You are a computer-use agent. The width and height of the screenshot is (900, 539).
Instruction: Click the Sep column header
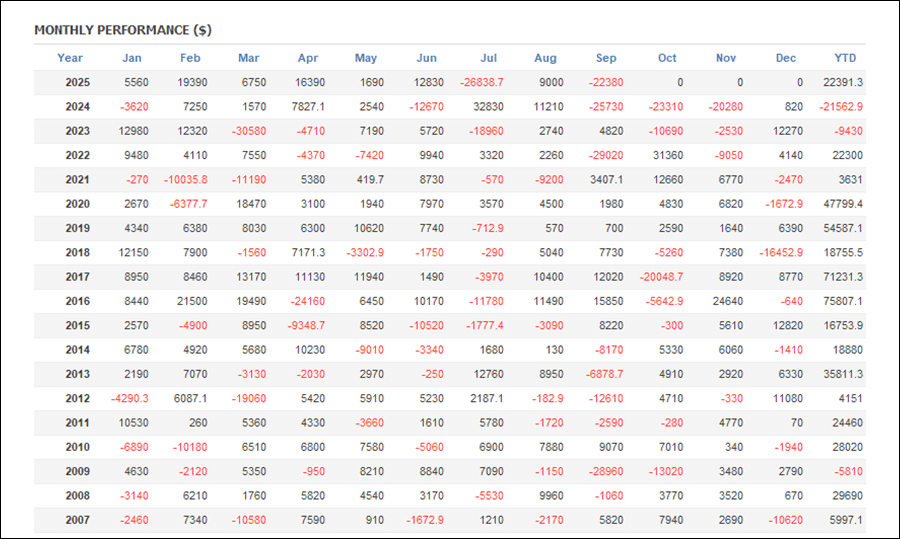coord(606,58)
